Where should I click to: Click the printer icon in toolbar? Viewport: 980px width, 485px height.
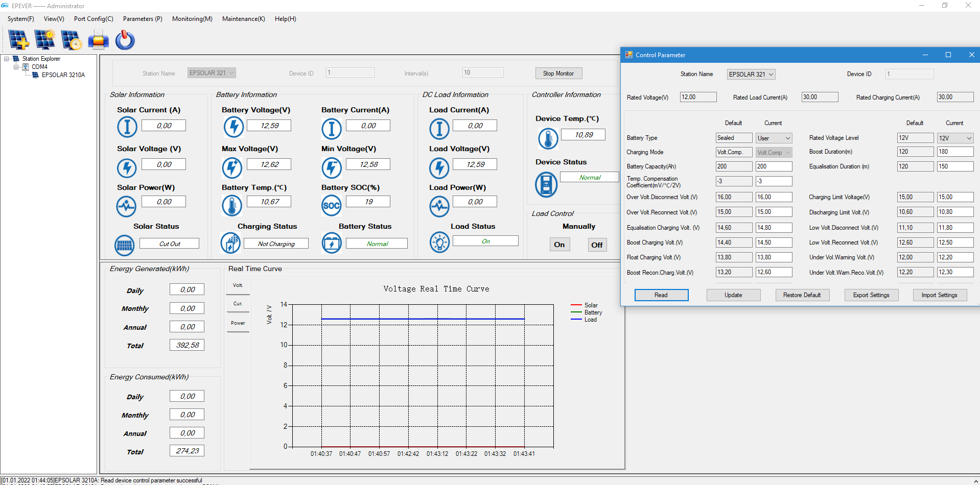[98, 40]
